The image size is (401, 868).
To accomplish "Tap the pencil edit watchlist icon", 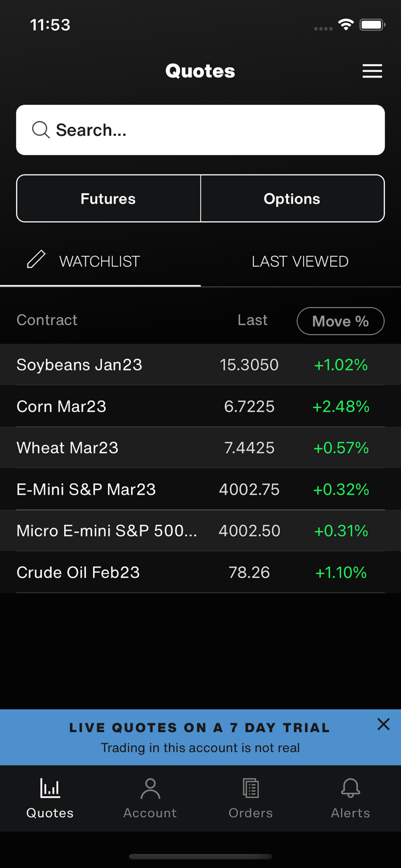I will (36, 260).
